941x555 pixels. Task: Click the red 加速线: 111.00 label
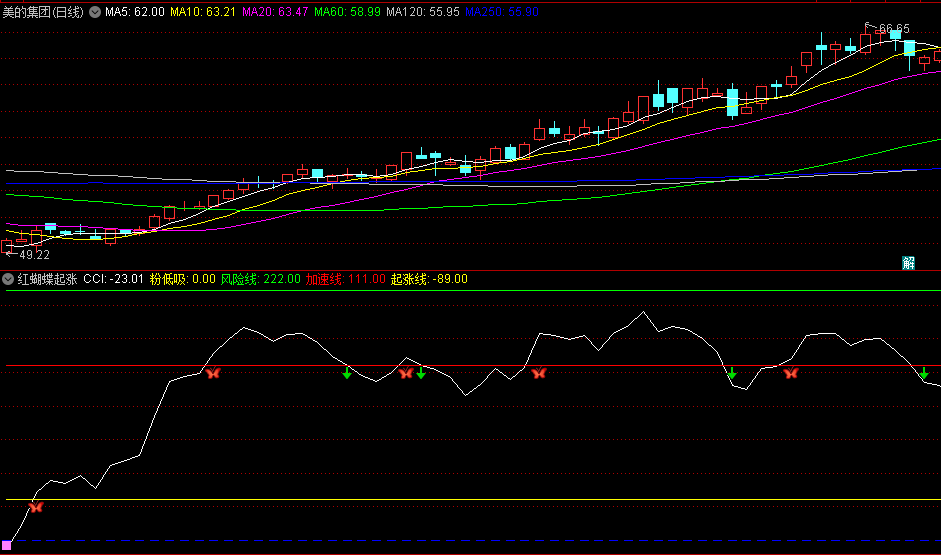click(346, 279)
